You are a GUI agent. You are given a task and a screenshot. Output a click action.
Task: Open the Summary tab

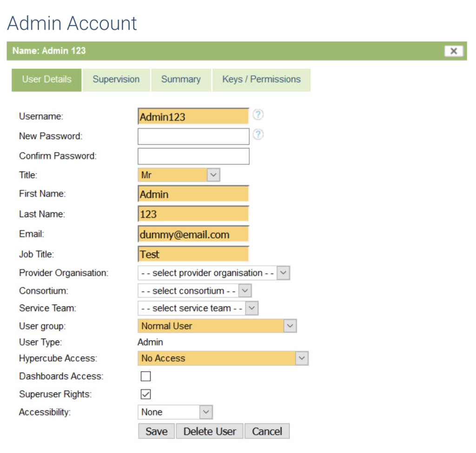(181, 80)
